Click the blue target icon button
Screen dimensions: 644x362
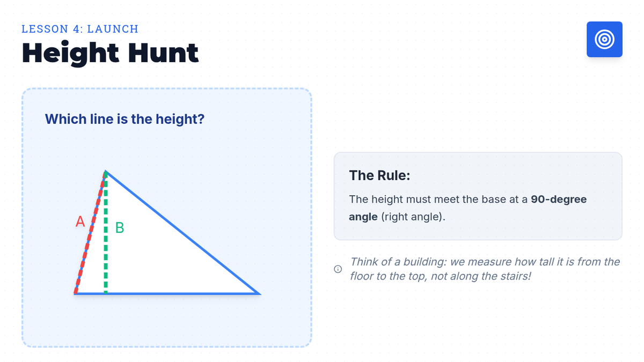point(604,39)
